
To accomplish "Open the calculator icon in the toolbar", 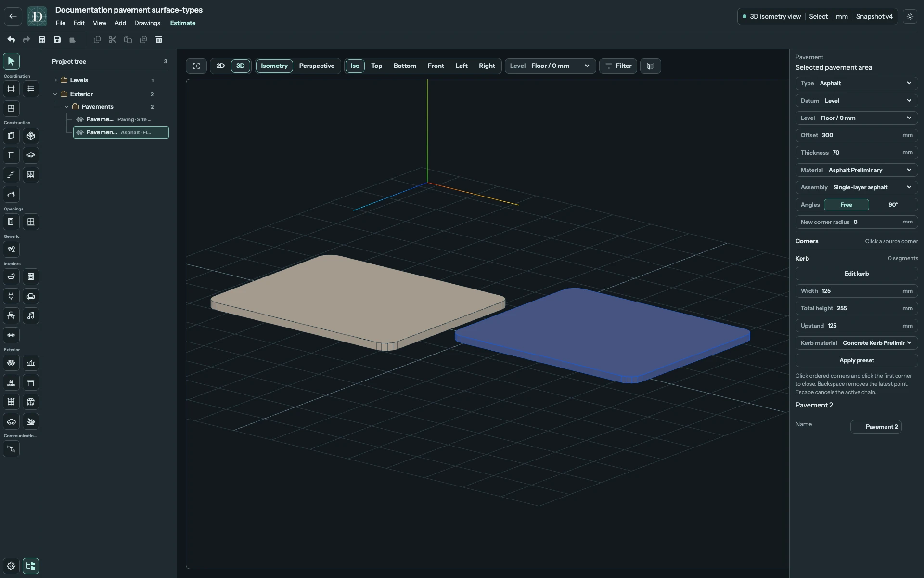I will pyautogui.click(x=42, y=39).
